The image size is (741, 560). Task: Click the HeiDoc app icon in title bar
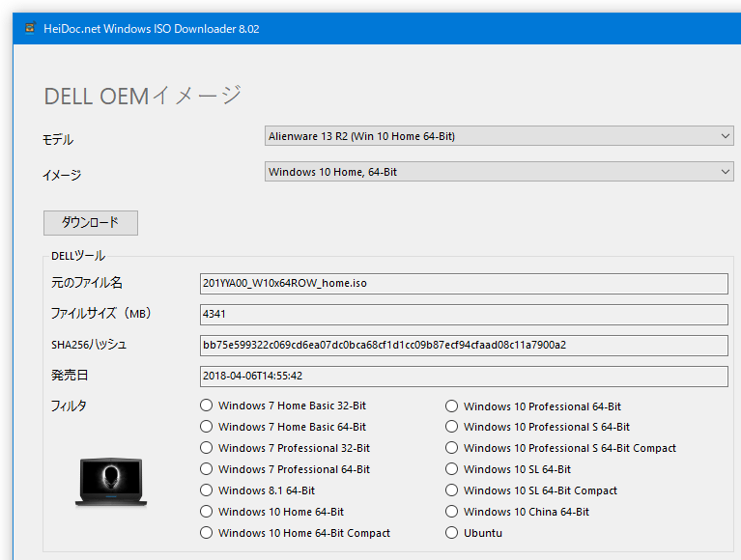(30, 28)
